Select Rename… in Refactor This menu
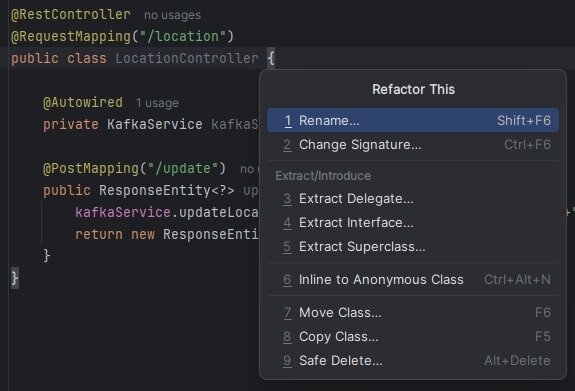This screenshot has width=575, height=391. 413,120
